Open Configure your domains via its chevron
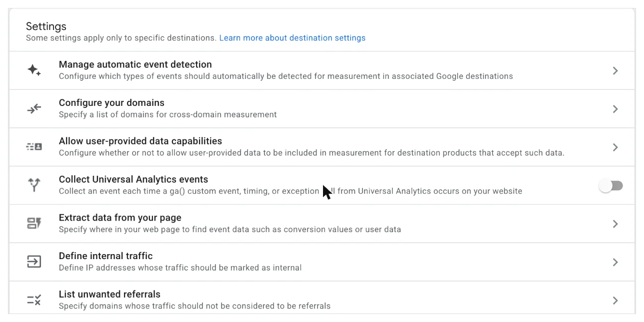Screen dimensions: 644x322 [x=615, y=109]
